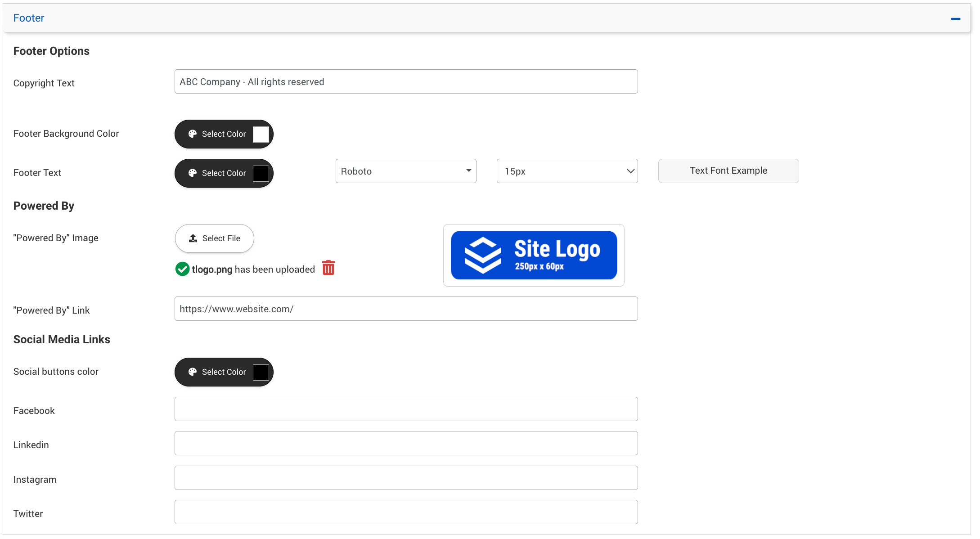Image resolution: width=980 pixels, height=539 pixels.
Task: Click the Twitter link input field
Action: 406,512
